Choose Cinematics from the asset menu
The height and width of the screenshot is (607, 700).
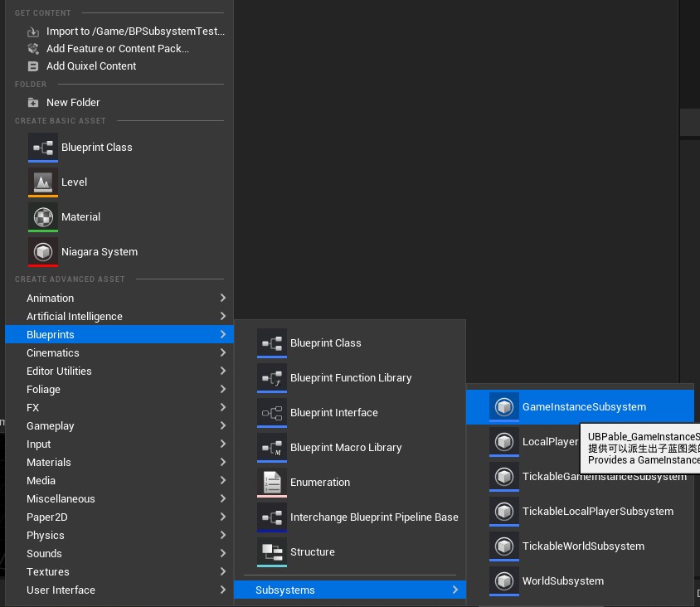pyautogui.click(x=53, y=352)
